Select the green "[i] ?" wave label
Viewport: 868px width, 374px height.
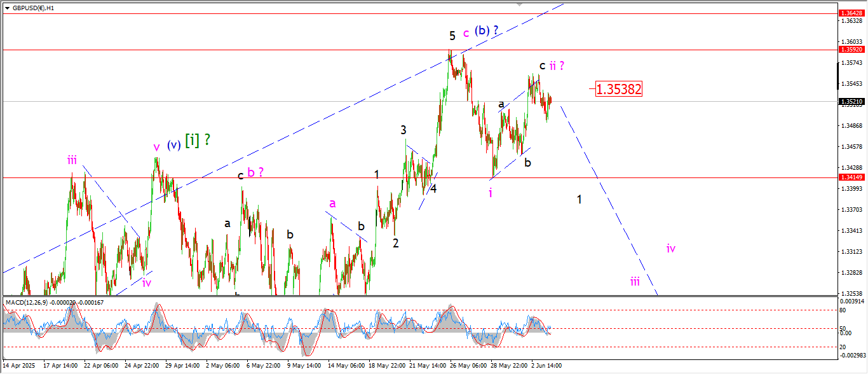pyautogui.click(x=198, y=141)
